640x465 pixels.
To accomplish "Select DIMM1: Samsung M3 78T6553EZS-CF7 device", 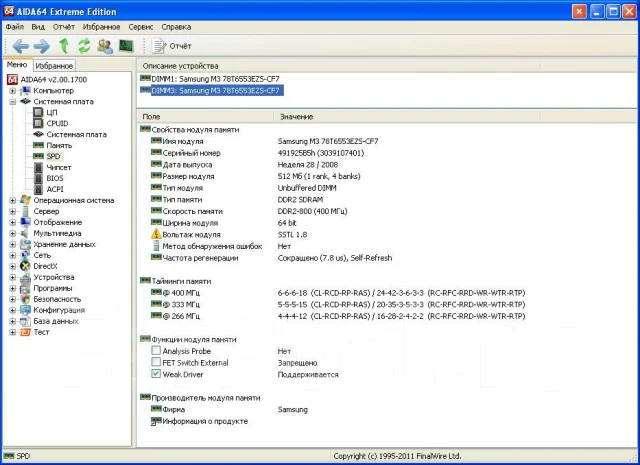I will 210,79.
